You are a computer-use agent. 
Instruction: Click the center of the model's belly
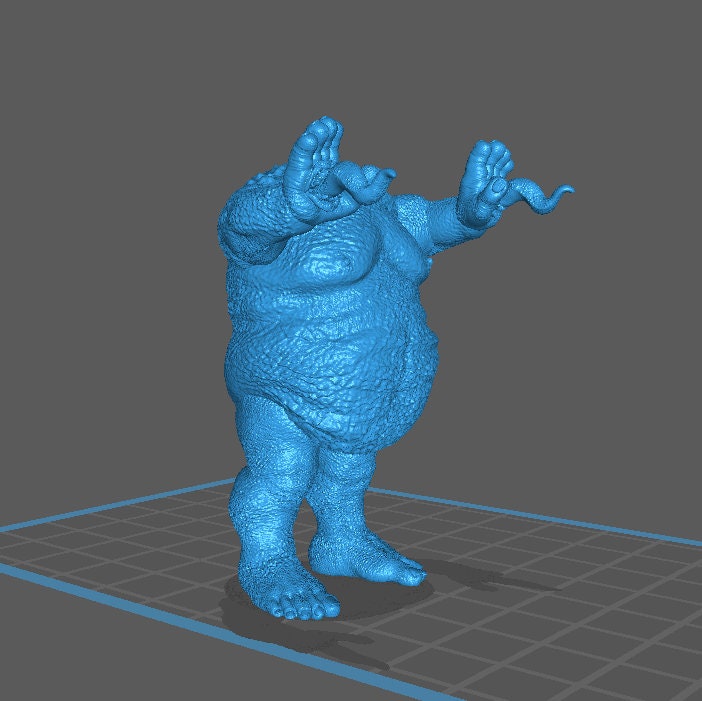point(340,340)
